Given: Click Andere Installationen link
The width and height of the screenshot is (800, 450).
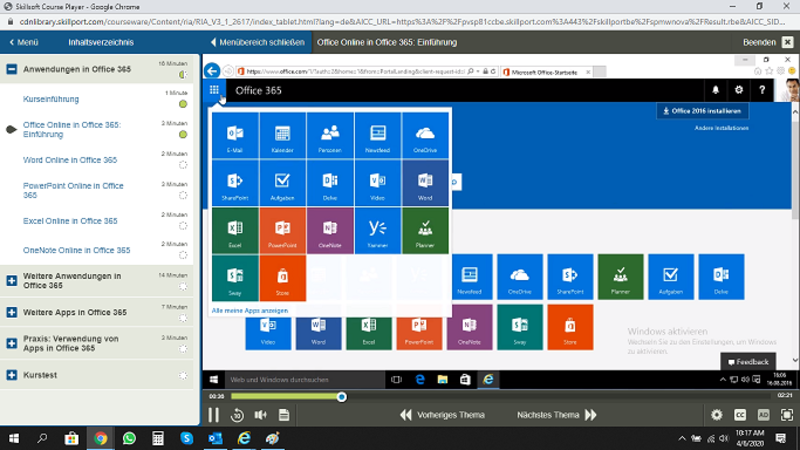Looking at the screenshot, I should pos(721,128).
